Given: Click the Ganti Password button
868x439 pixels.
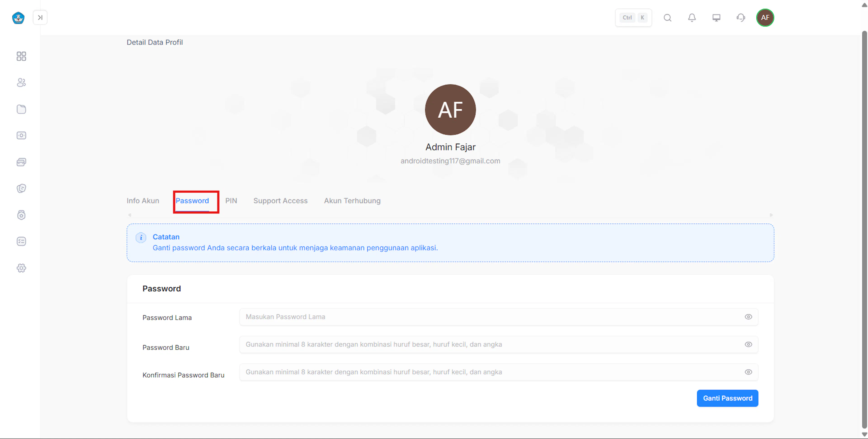Looking at the screenshot, I should 727,398.
